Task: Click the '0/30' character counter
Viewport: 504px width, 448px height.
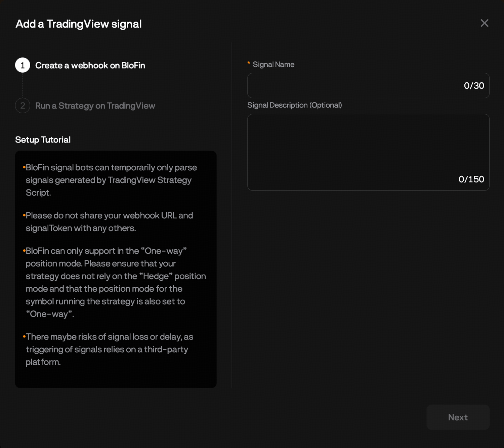Action: pos(474,86)
